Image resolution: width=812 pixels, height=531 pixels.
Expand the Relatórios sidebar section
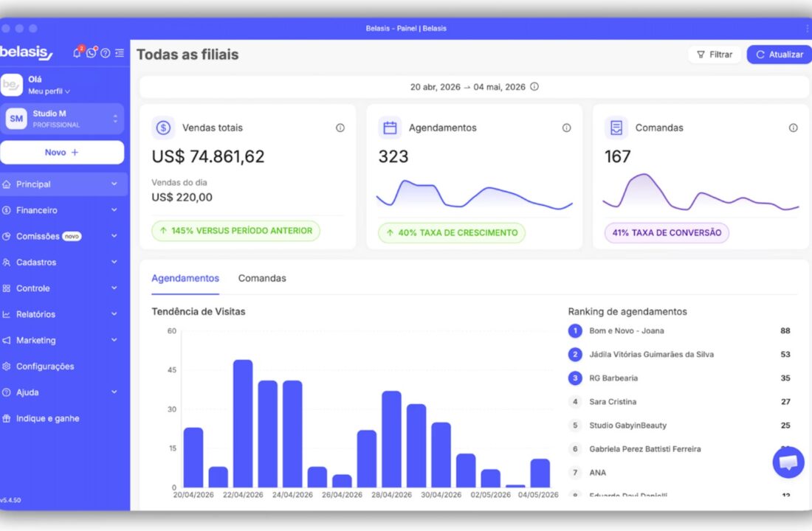click(x=62, y=314)
